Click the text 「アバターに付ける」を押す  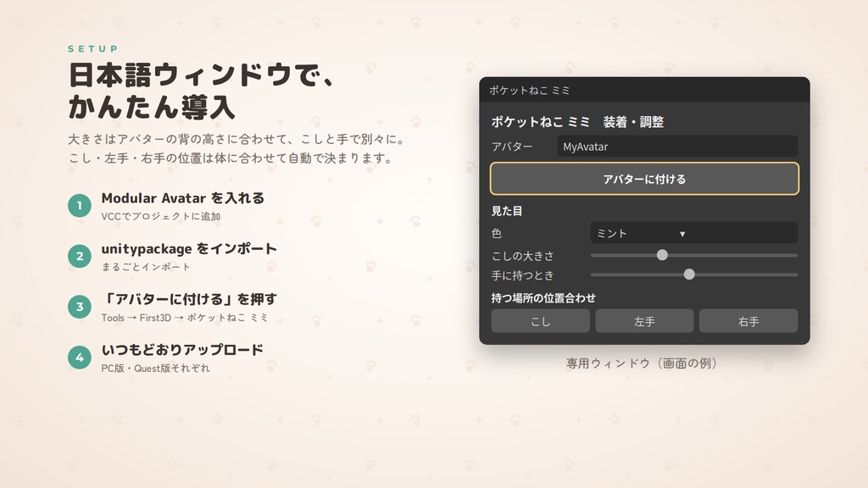click(189, 299)
